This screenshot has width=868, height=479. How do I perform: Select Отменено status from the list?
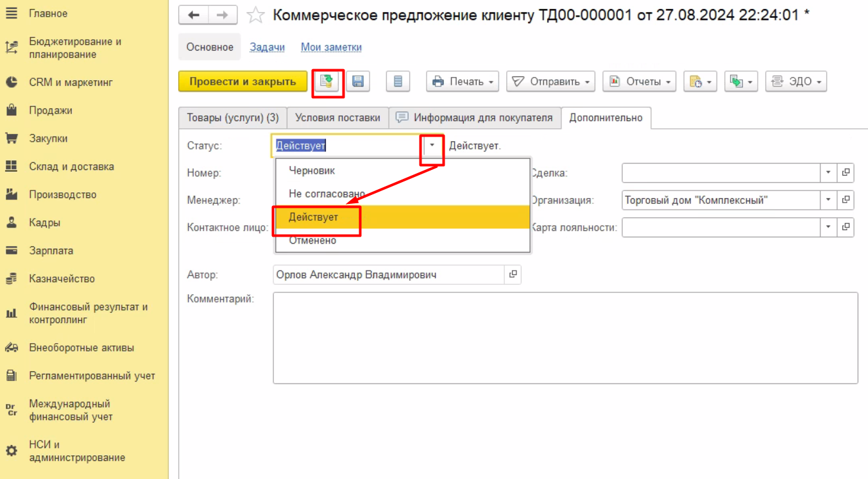click(312, 240)
